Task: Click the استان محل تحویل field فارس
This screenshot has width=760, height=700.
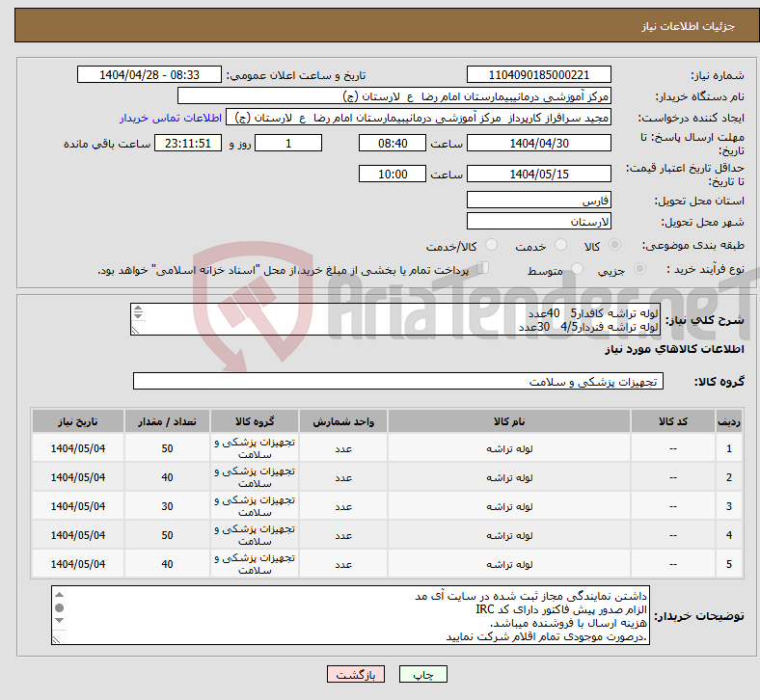Action: (x=538, y=200)
